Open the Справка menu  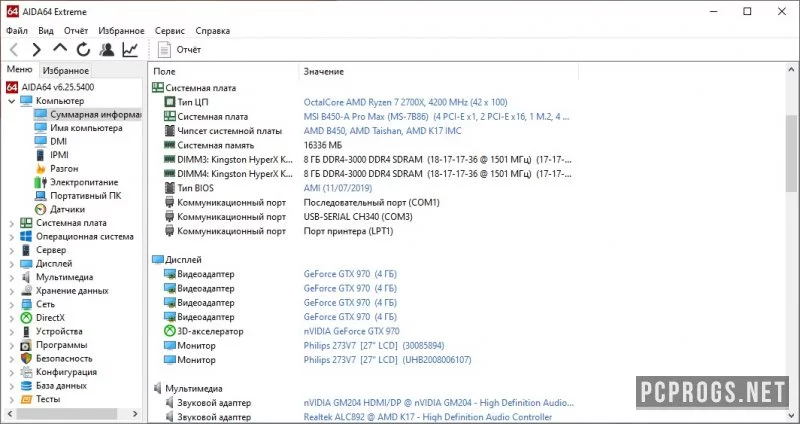pyautogui.click(x=213, y=31)
